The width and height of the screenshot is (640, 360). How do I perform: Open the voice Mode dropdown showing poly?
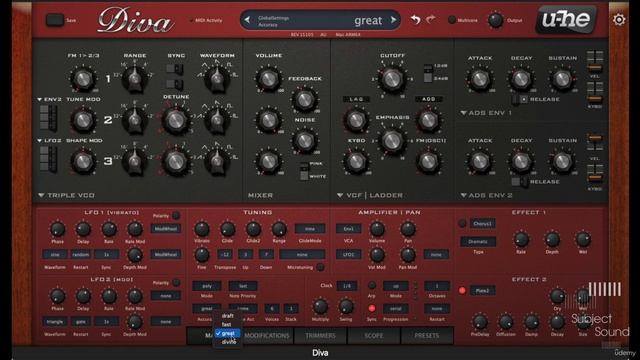click(207, 286)
